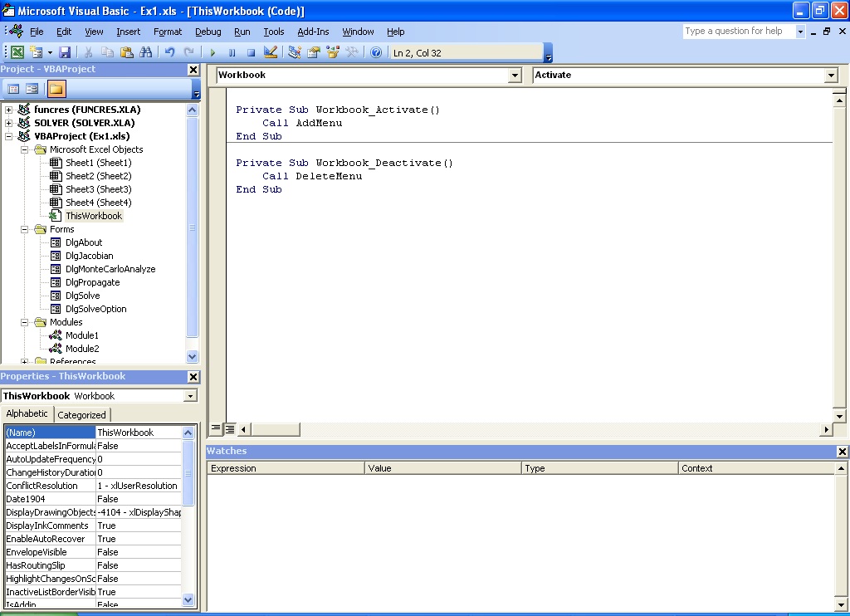Click the ConflictResolution property row
Viewport: 850px width, 616px height.
coord(93,486)
